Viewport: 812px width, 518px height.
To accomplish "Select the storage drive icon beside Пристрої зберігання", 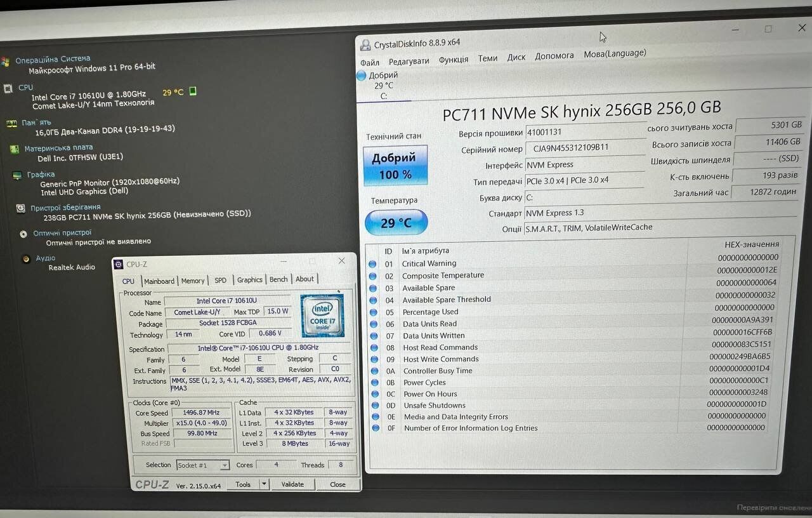I will (x=20, y=208).
